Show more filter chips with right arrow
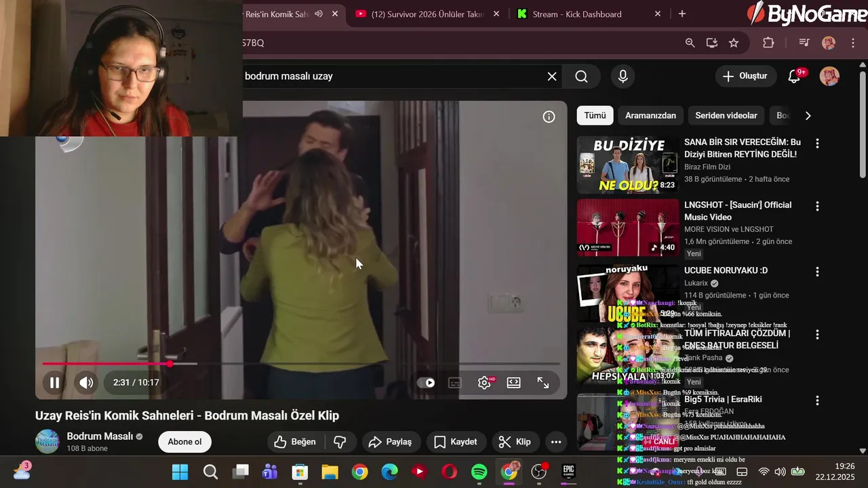Screen dimensions: 868x488 point(808,116)
